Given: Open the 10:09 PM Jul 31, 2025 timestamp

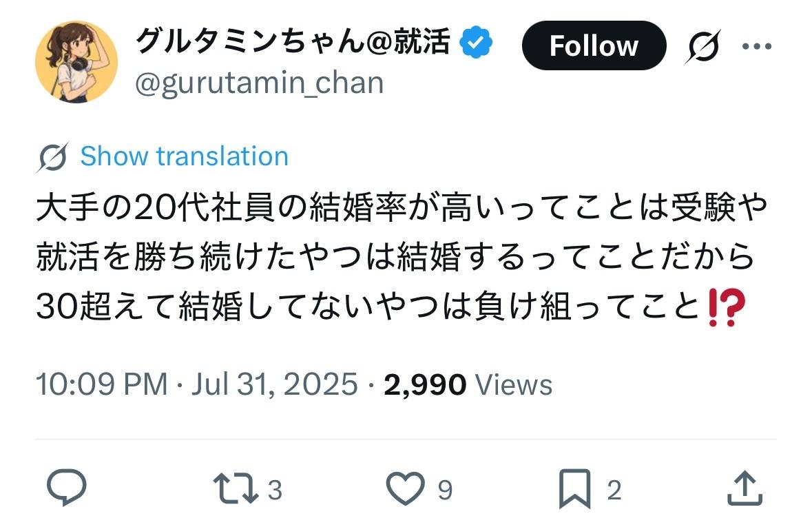Looking at the screenshot, I should pos(197,384).
